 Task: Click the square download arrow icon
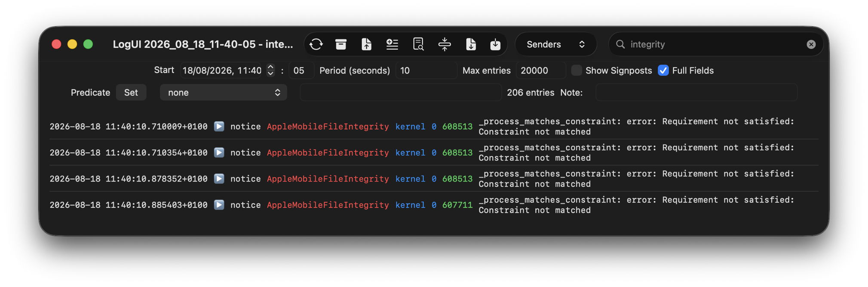(x=495, y=44)
